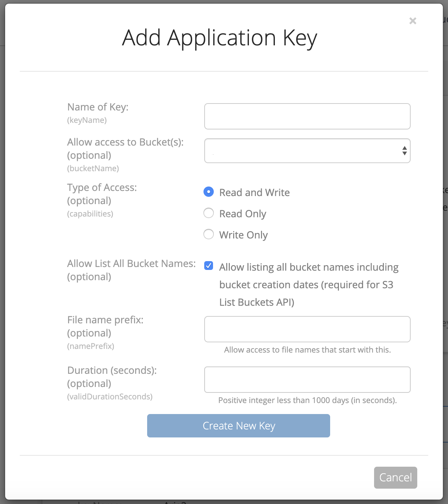Click the Duration (seconds) input field

point(307,380)
